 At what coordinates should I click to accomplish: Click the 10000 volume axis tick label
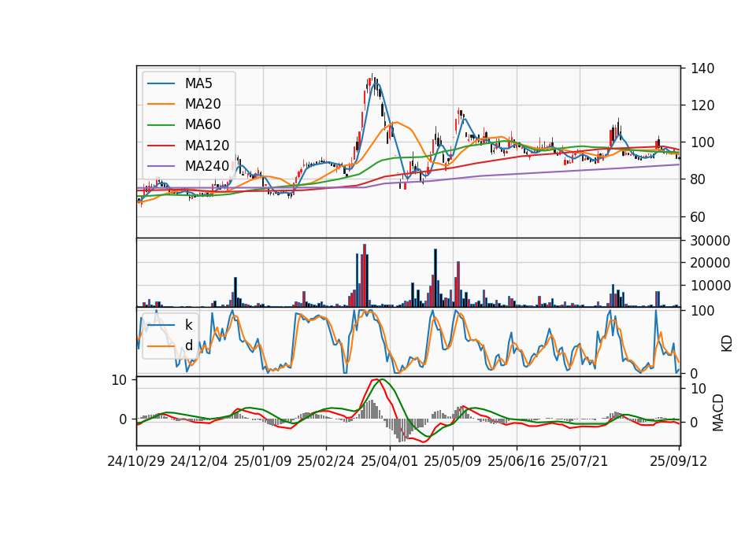(710, 286)
